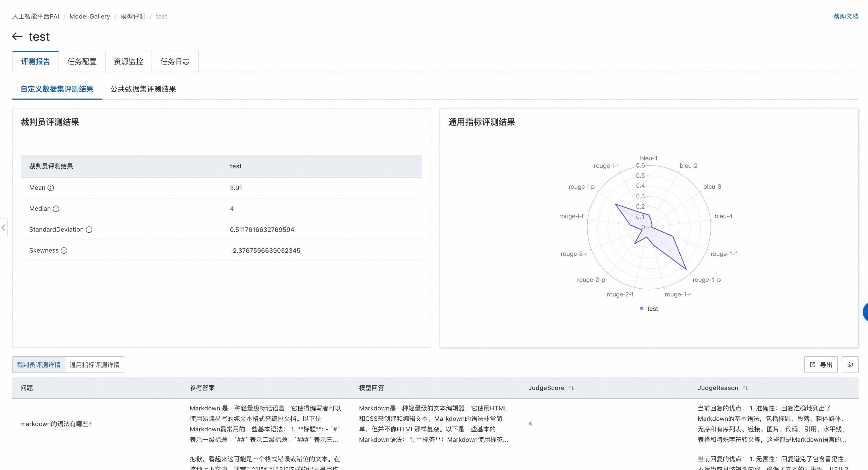Screen dimensions: 868x470
Task: Switch to 通用指标评测详情 detail view
Action: [94, 365]
